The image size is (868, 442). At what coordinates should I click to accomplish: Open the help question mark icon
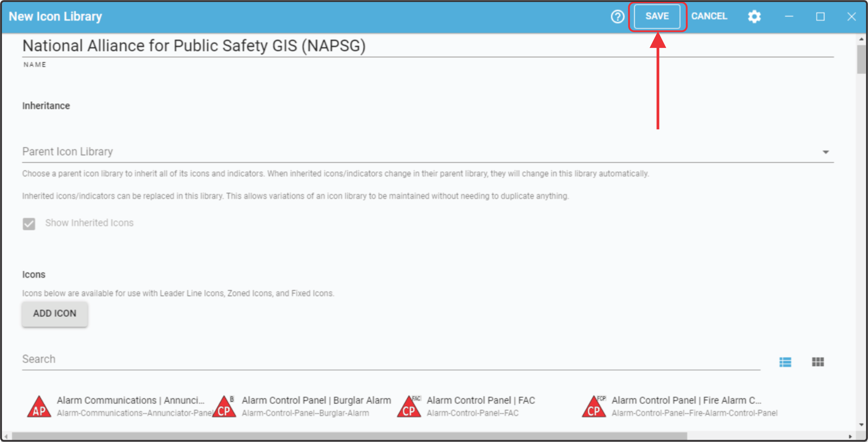pyautogui.click(x=617, y=17)
